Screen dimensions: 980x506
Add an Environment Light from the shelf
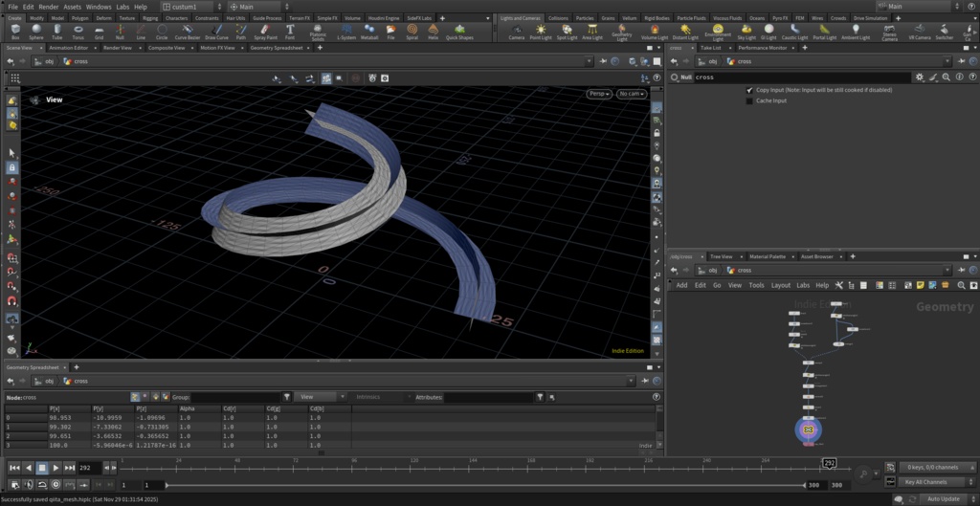click(718, 33)
